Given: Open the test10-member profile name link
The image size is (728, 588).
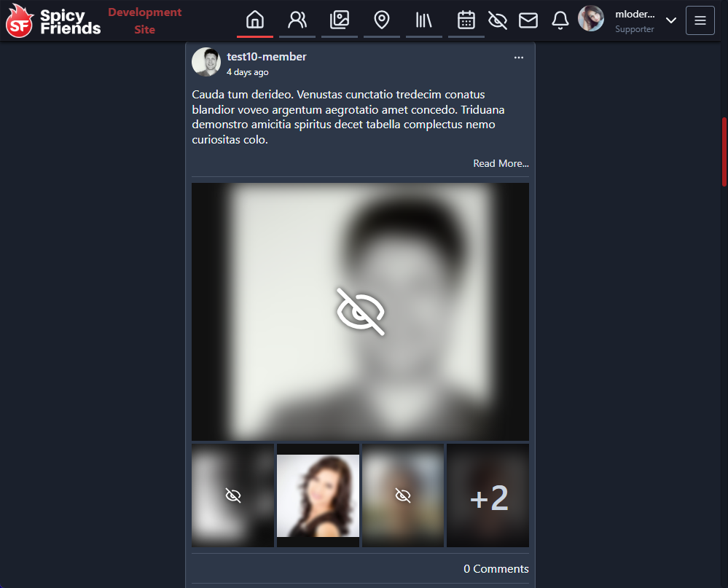Looking at the screenshot, I should click(x=267, y=57).
